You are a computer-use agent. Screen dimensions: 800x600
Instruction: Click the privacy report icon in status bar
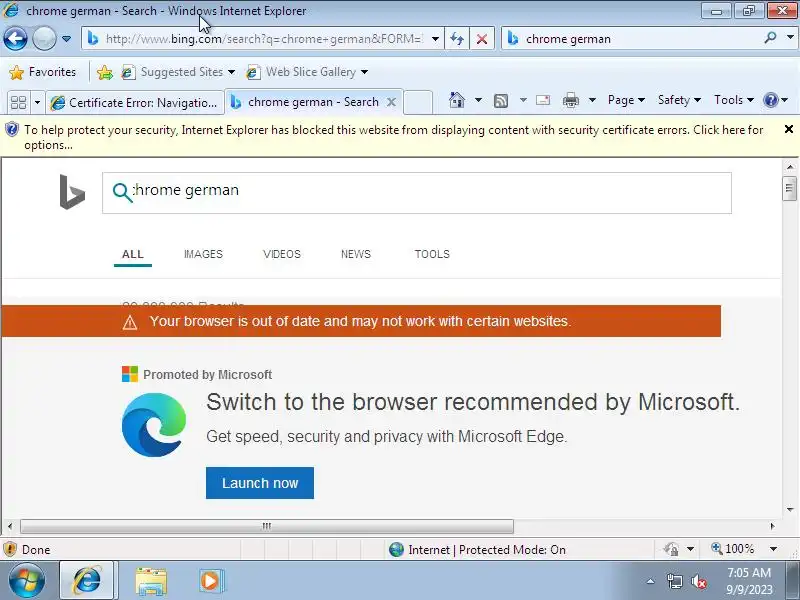tap(671, 549)
